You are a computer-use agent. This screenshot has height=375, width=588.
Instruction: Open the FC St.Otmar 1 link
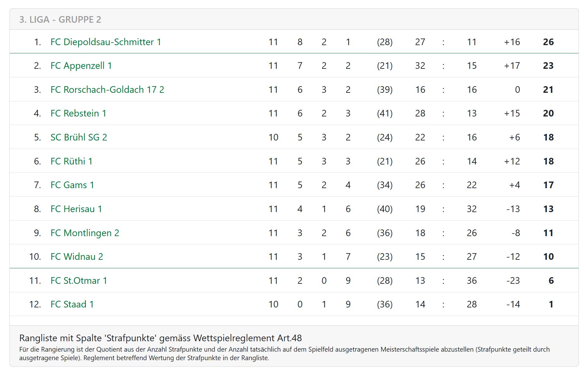click(79, 281)
